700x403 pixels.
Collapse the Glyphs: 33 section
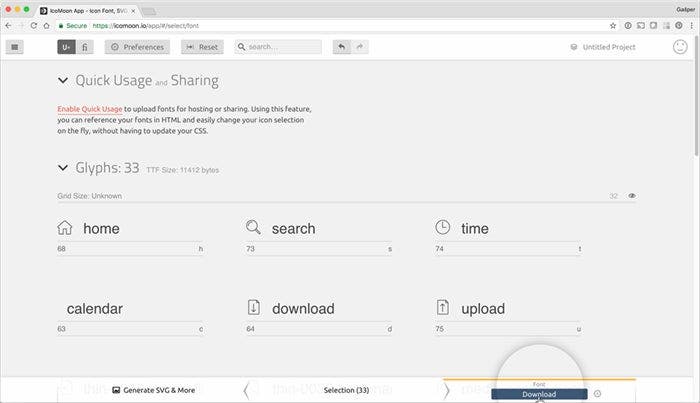[x=64, y=168]
